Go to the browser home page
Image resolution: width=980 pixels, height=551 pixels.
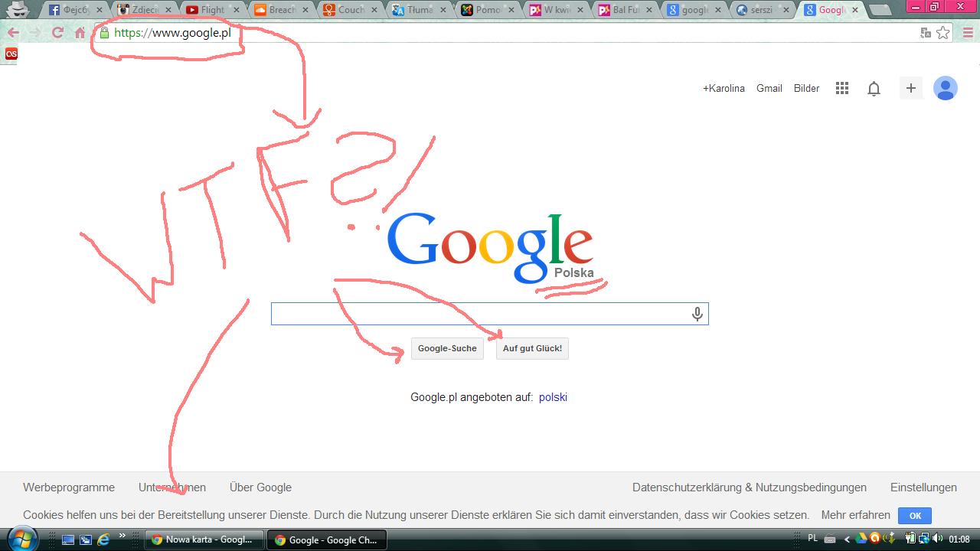point(80,33)
